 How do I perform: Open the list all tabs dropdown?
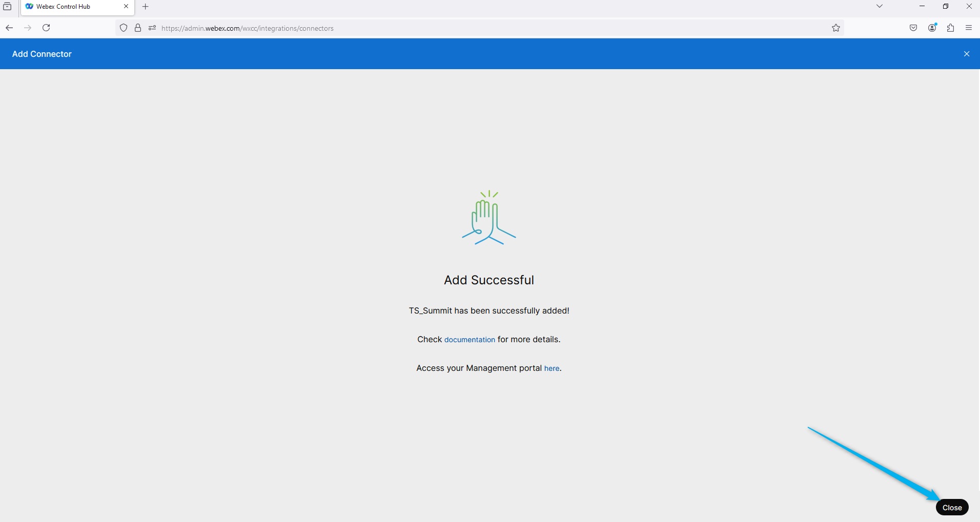click(880, 7)
